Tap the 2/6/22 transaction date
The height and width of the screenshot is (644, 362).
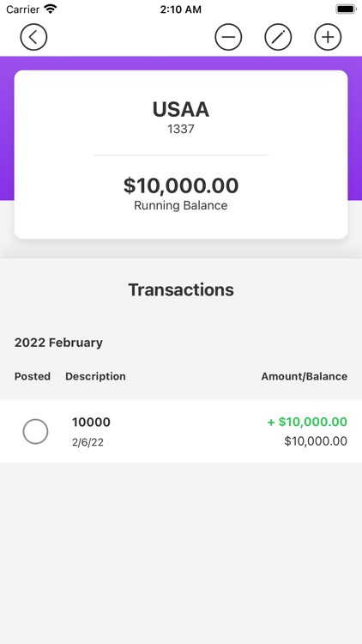(87, 442)
